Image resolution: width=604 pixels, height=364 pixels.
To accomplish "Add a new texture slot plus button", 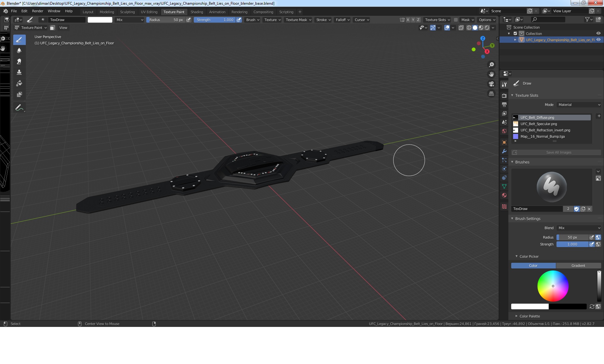I will click(599, 116).
